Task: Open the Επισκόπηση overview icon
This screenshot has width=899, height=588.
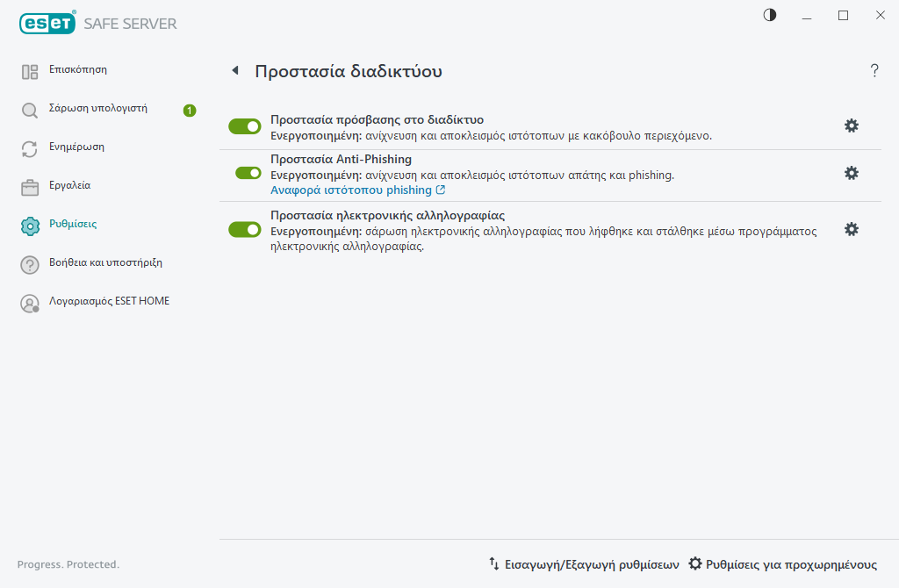Action: (30, 72)
